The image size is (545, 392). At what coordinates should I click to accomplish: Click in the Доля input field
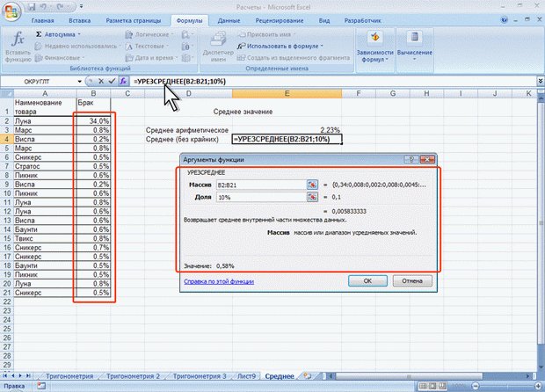click(x=261, y=197)
